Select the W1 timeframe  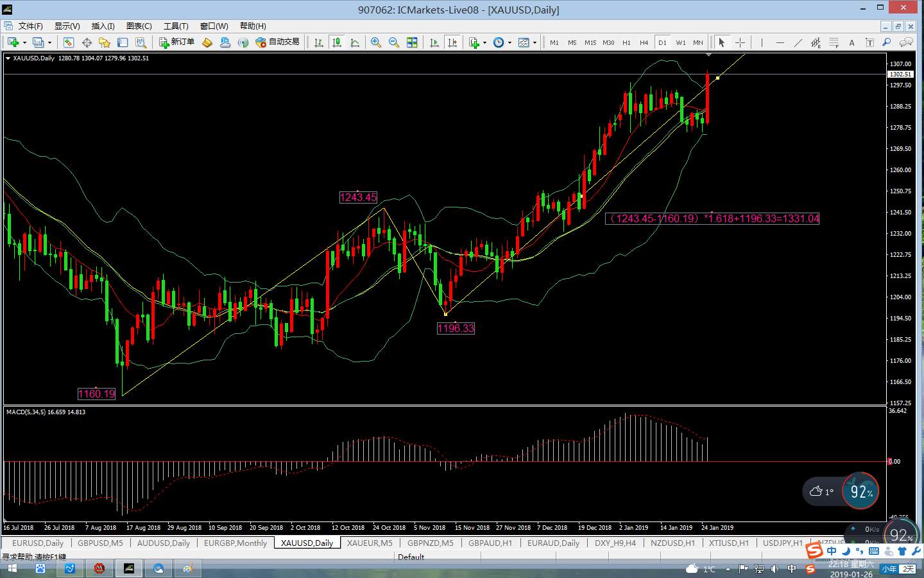coord(681,42)
